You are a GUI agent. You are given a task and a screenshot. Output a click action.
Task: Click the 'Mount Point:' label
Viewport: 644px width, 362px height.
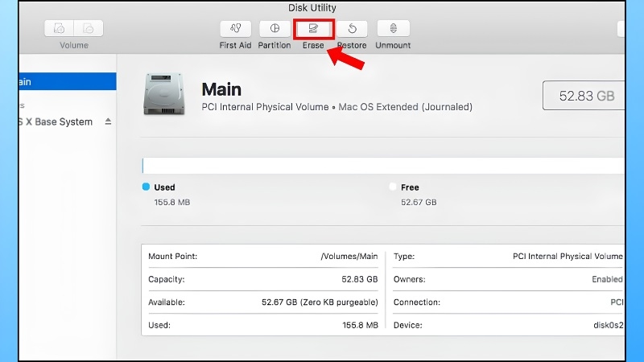[x=172, y=256]
